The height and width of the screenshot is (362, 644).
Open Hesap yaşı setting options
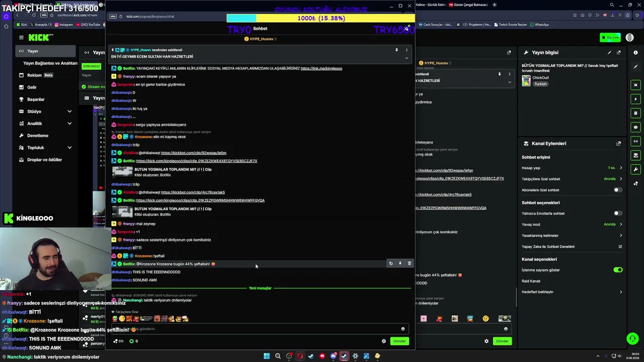[x=572, y=168]
